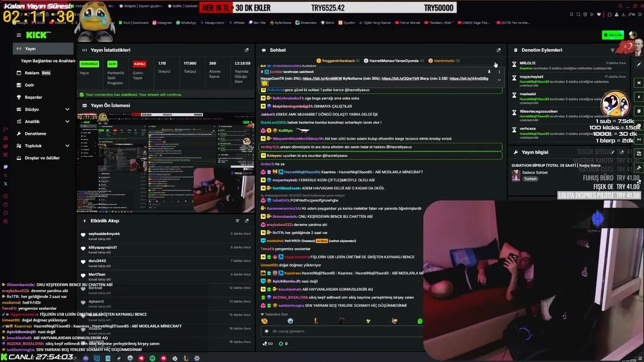Screen dimensions: 644x362
Task: Pop out the Yayın bilgisi panel
Action: 622,152
